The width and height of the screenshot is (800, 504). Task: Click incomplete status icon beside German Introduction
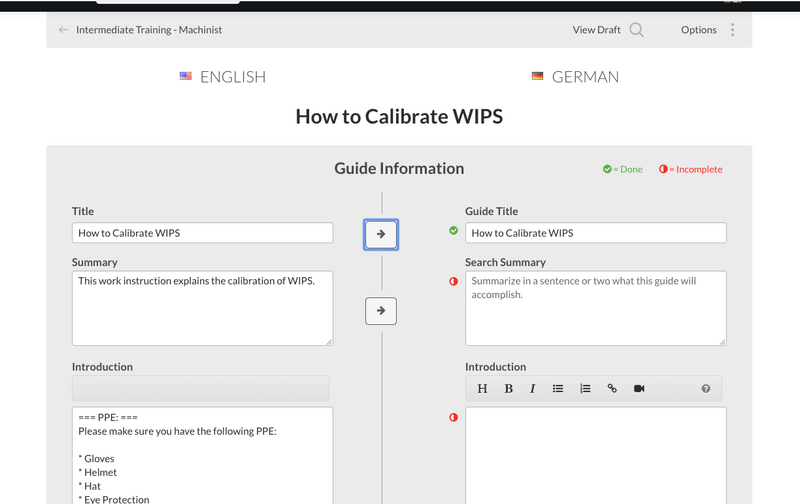click(453, 417)
